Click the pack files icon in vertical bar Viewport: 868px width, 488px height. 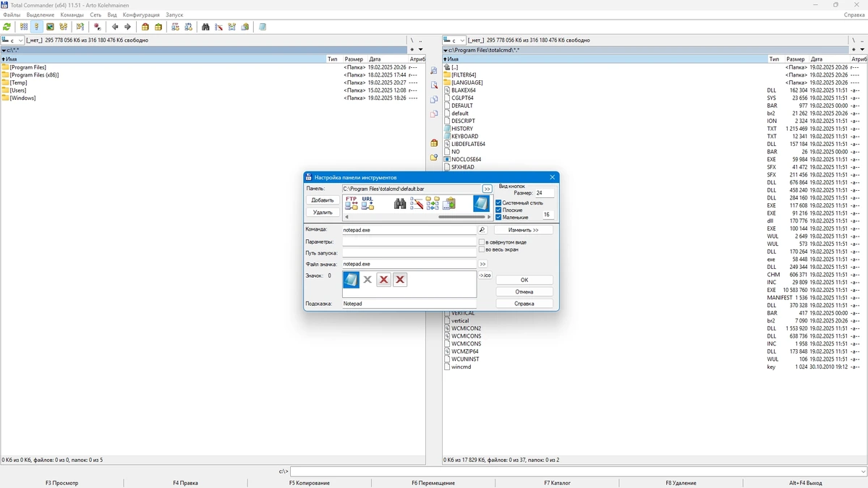tap(434, 142)
